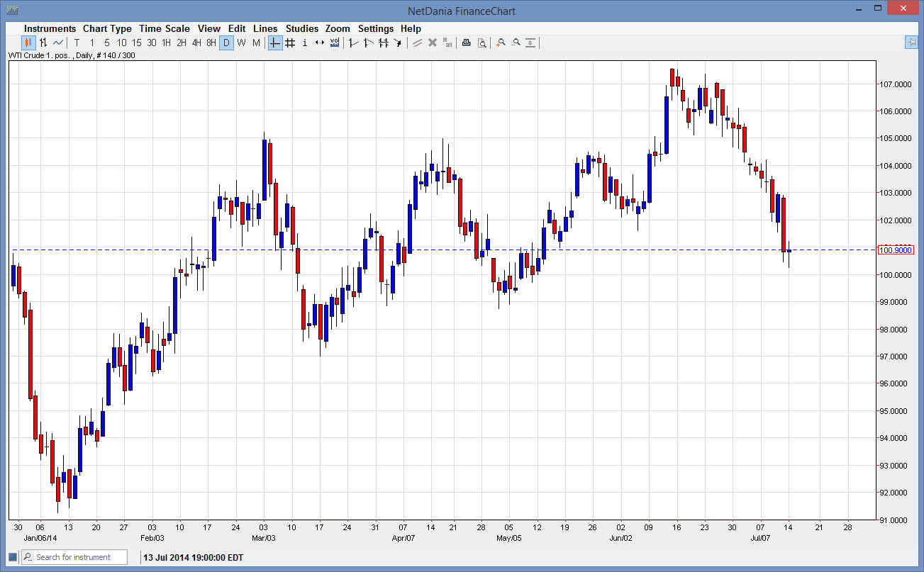This screenshot has height=572, width=924.
Task: Open the Chart Type menu
Action: [107, 28]
